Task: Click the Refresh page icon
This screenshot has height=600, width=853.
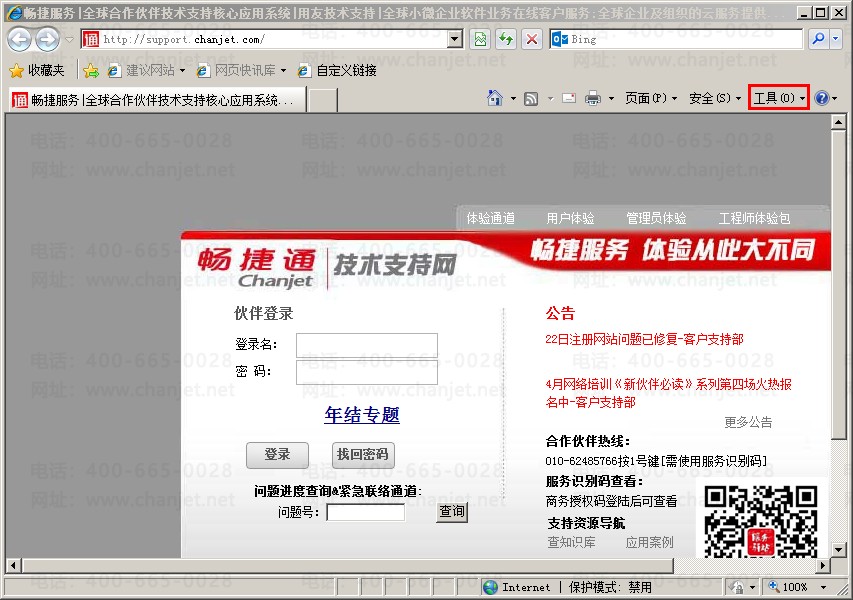Action: point(506,39)
